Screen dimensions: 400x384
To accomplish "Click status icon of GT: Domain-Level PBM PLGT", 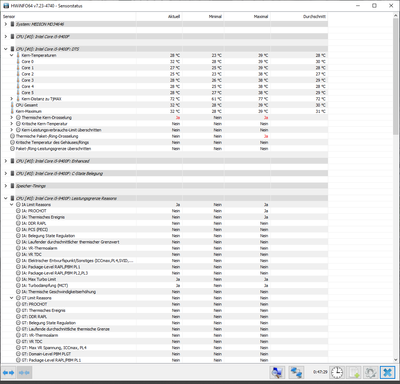I will (18, 354).
